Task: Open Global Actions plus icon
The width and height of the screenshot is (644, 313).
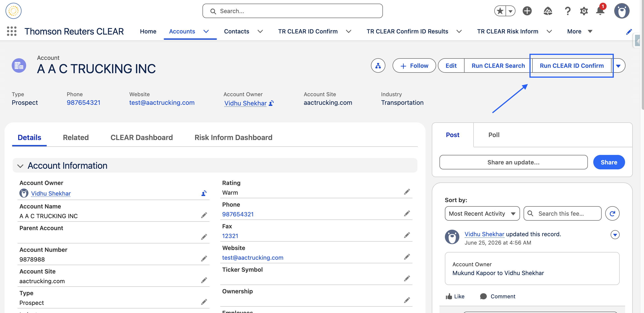Action: 527,11
